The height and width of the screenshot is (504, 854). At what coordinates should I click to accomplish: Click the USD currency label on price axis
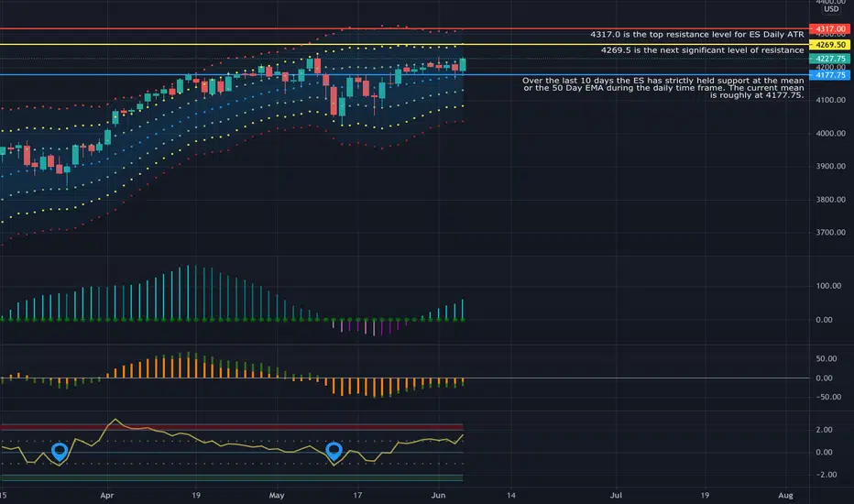click(831, 9)
